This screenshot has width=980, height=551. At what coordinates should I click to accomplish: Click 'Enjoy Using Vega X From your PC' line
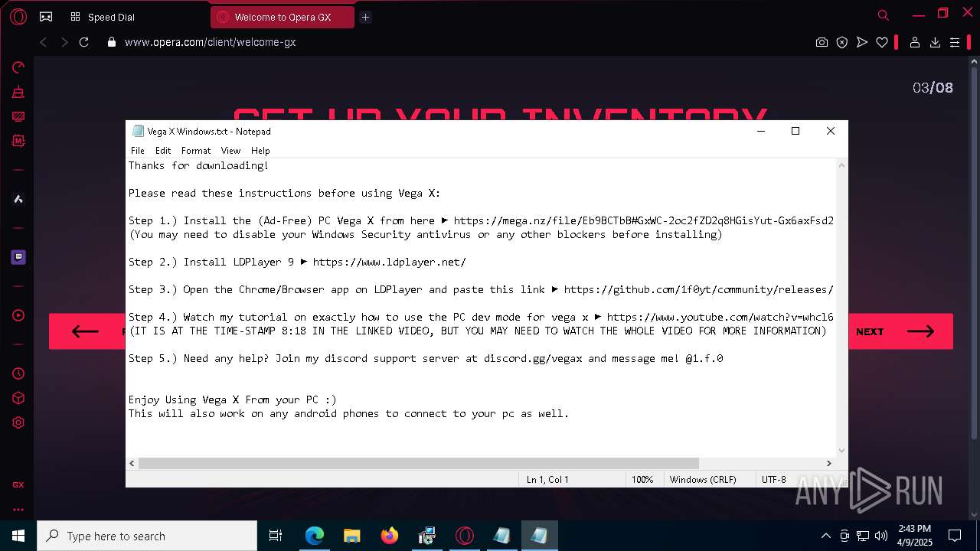pos(232,399)
